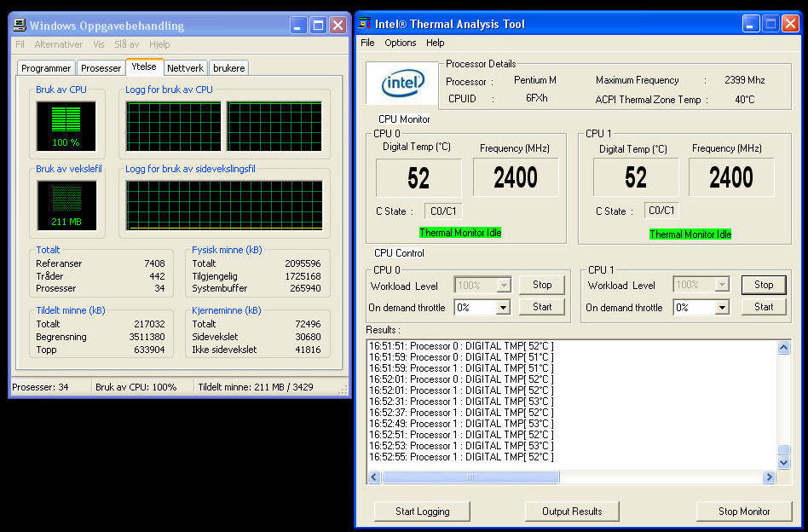Click the 16:52:31 Processor 1 result line
This screenshot has height=532, width=808.
pos(461,401)
